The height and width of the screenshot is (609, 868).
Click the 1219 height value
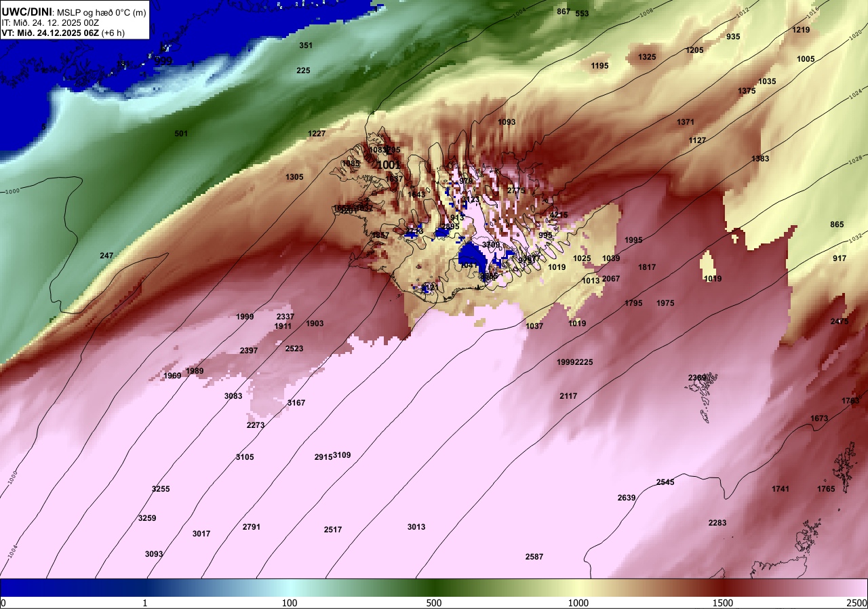(x=801, y=30)
